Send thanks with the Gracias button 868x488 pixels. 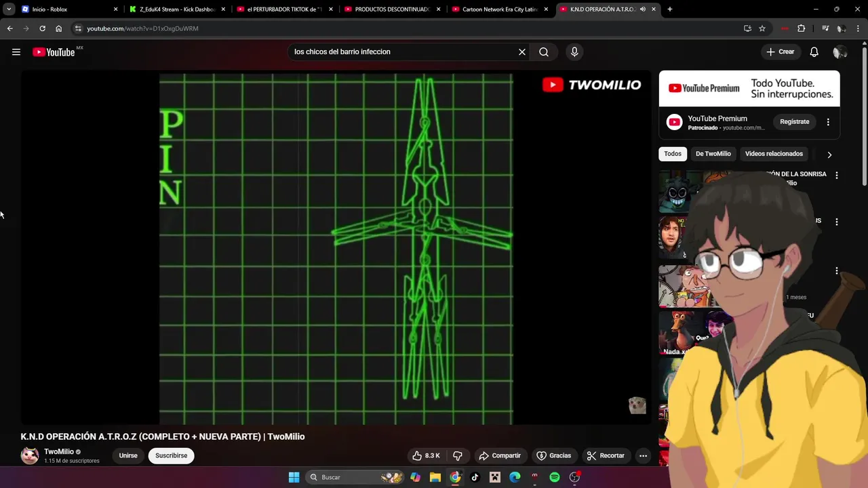(553, 455)
